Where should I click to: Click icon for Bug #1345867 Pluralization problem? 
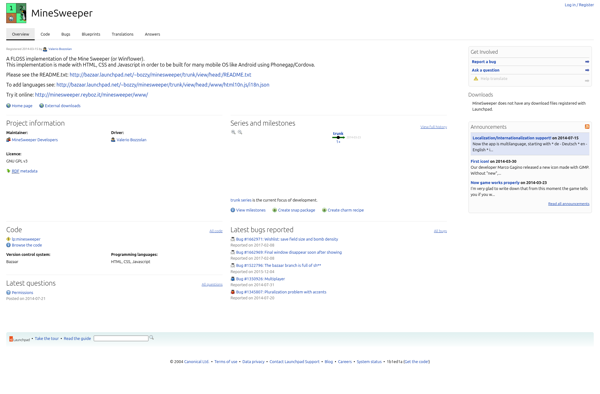coord(233,292)
